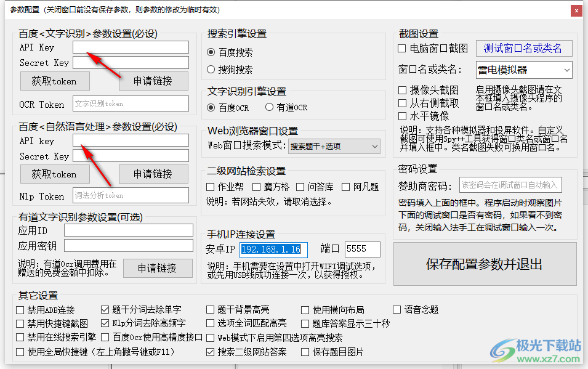This screenshot has width=588, height=369.
Task: Click 申请链接 button in 有道文字识别 section
Action: click(x=158, y=268)
